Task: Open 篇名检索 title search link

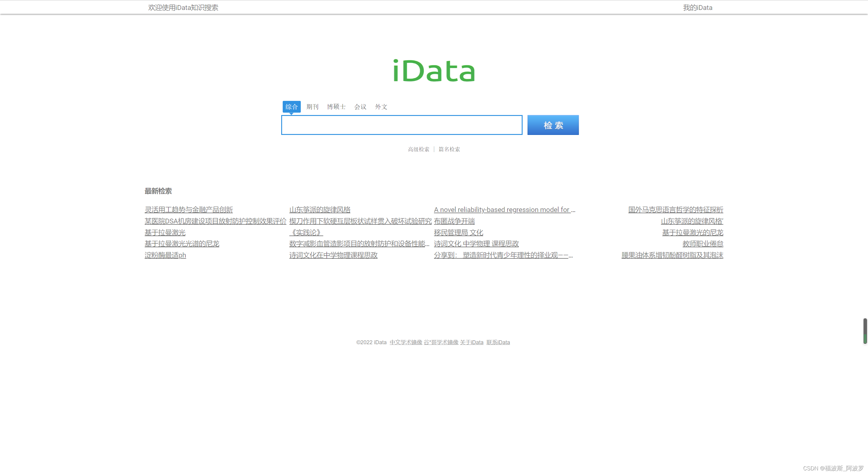Action: tap(449, 149)
